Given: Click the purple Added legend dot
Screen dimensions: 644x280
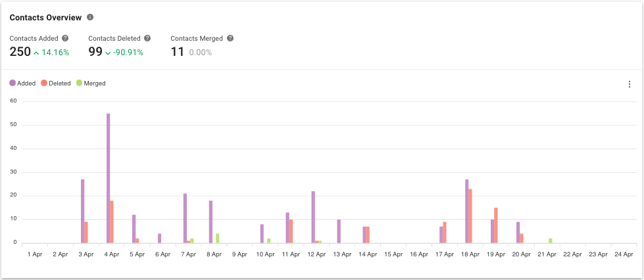Looking at the screenshot, I should click(12, 83).
